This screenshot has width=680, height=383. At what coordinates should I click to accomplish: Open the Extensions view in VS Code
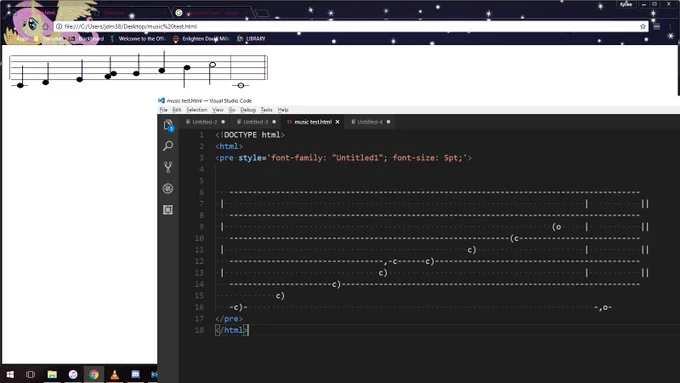click(168, 210)
